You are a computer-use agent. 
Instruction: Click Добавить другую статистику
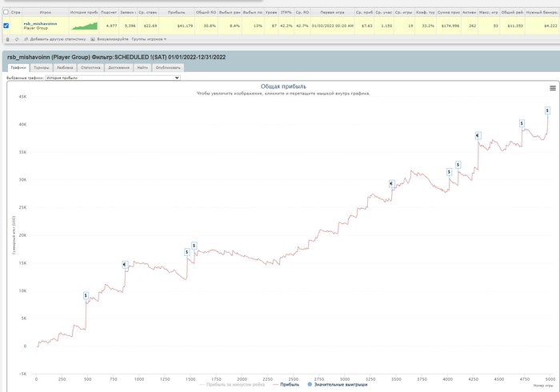coord(58,39)
